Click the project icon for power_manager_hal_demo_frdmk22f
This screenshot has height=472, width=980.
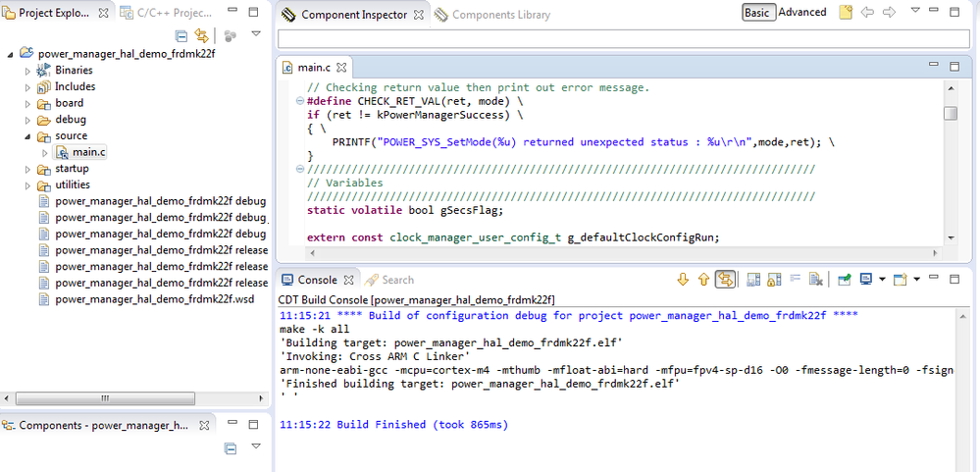(26, 53)
